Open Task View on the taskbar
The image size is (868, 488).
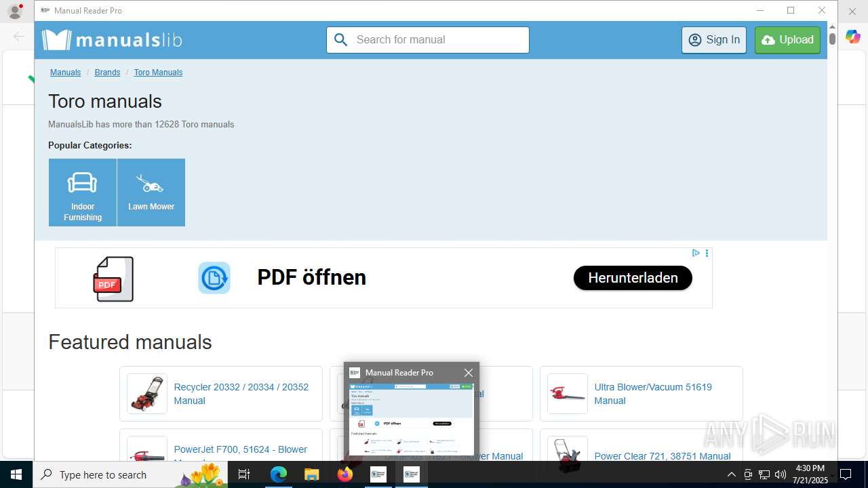[244, 474]
